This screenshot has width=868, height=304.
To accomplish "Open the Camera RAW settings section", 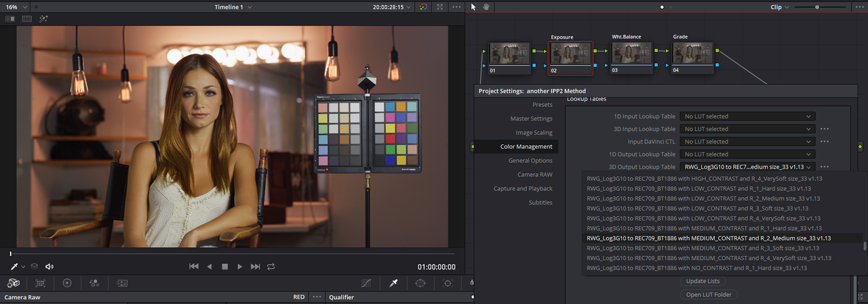I will (535, 175).
